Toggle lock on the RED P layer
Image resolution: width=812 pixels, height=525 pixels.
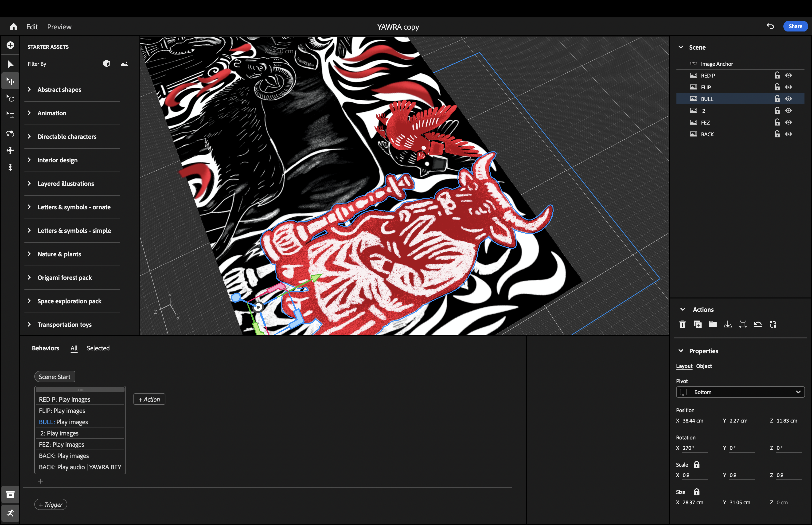(x=777, y=75)
